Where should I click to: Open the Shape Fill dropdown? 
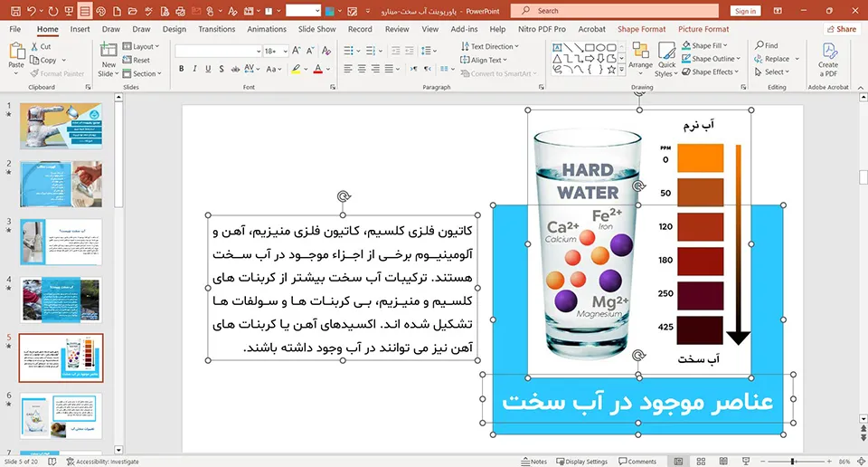[x=704, y=45]
